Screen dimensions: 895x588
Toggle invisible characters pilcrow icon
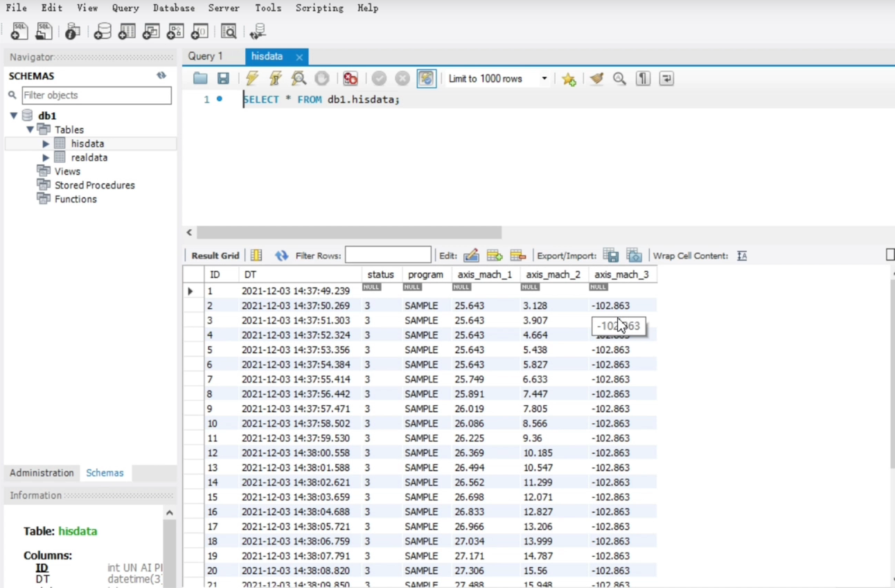[644, 79]
